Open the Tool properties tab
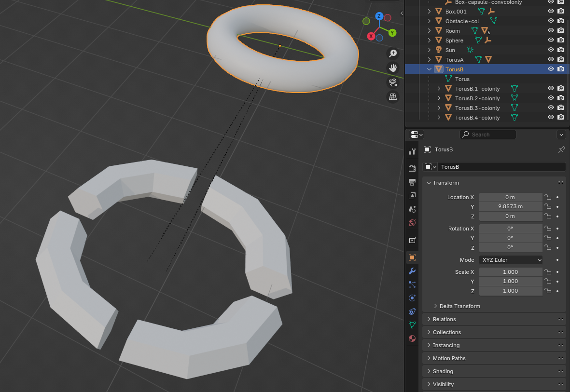Screen dimensions: 570x392 [x=412, y=151]
